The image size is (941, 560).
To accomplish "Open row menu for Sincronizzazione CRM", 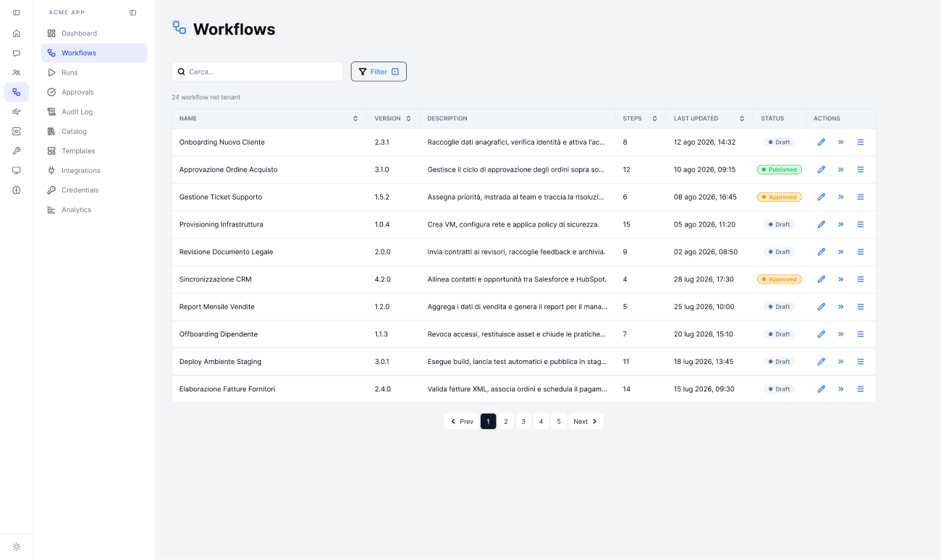I will [x=861, y=279].
